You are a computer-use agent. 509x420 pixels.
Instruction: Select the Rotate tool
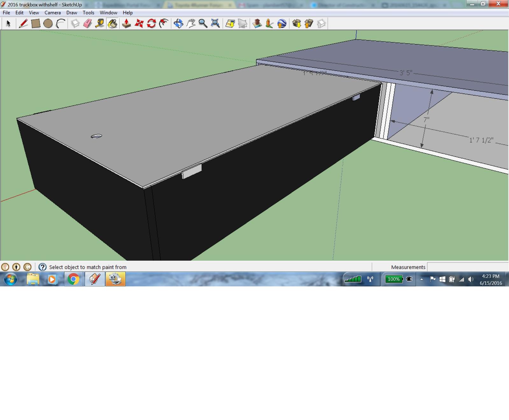pos(152,24)
